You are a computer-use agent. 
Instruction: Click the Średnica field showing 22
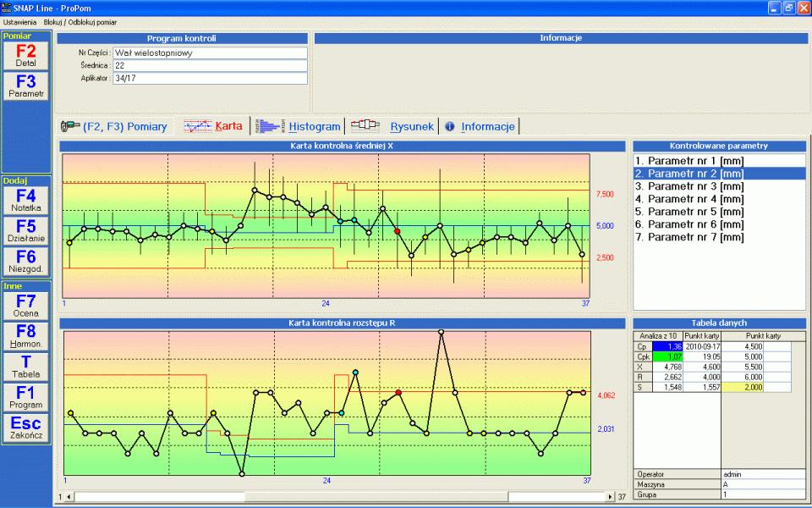coord(210,65)
